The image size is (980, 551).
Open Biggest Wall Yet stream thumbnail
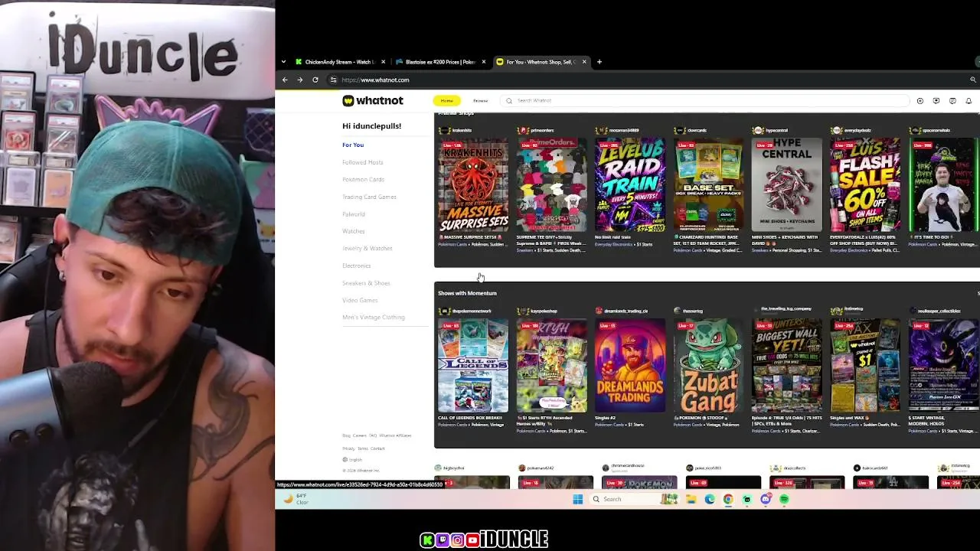tap(787, 366)
